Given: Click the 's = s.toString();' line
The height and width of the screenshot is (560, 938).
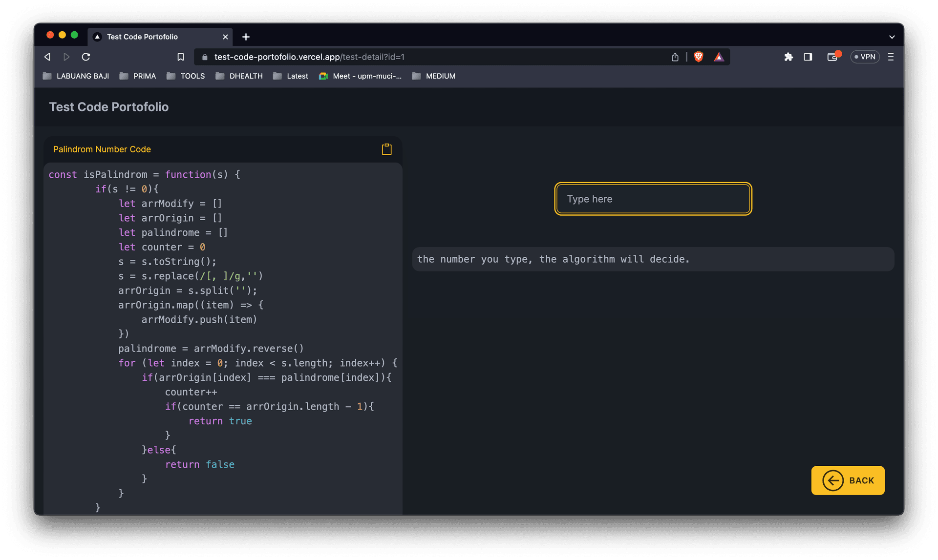Looking at the screenshot, I should pyautogui.click(x=167, y=262).
